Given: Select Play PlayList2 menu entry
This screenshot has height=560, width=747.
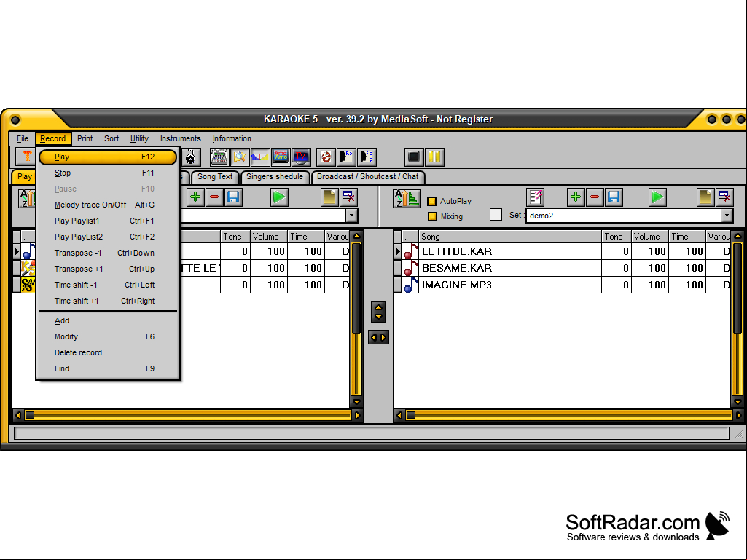Looking at the screenshot, I should [x=108, y=237].
